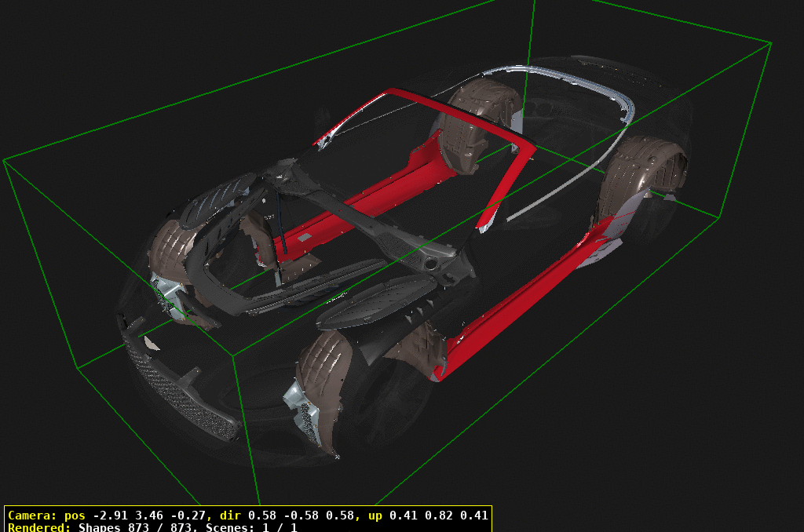Click the green bounding box left corner

pyautogui.click(x=5, y=161)
